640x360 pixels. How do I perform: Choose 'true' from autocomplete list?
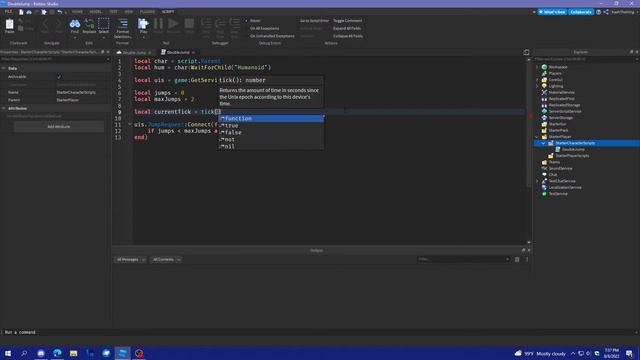point(271,126)
